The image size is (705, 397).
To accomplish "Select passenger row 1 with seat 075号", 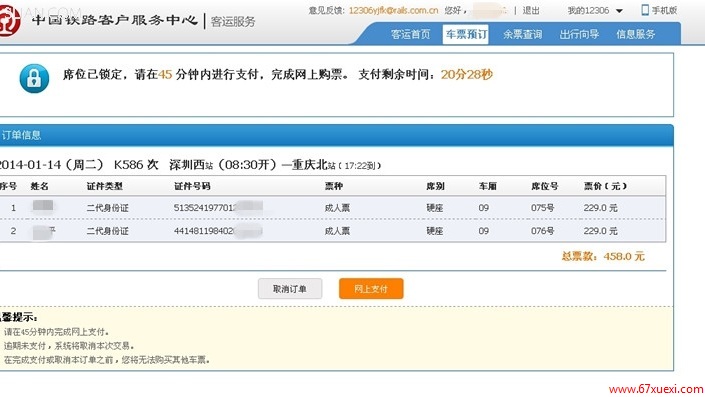I will click(x=332, y=208).
